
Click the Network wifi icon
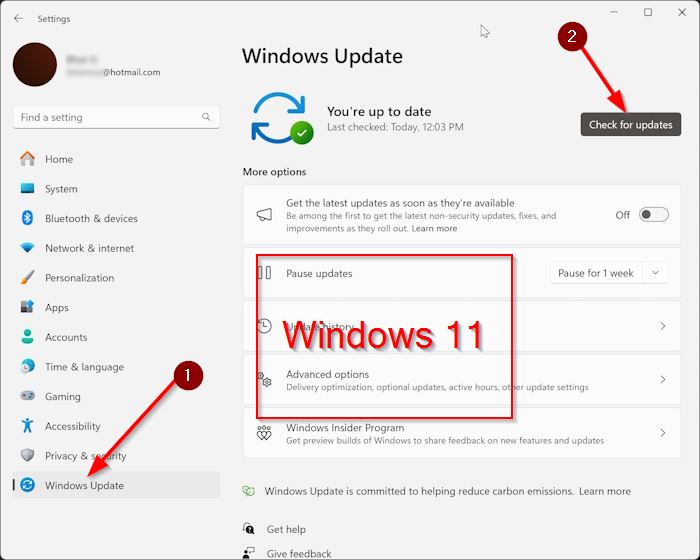click(27, 247)
